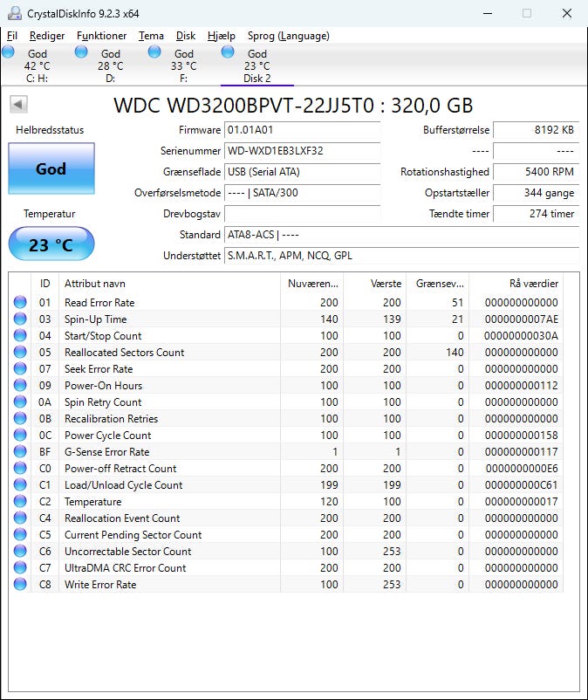
Task: Click the empty Drevbogstav field
Action: pos(302,214)
